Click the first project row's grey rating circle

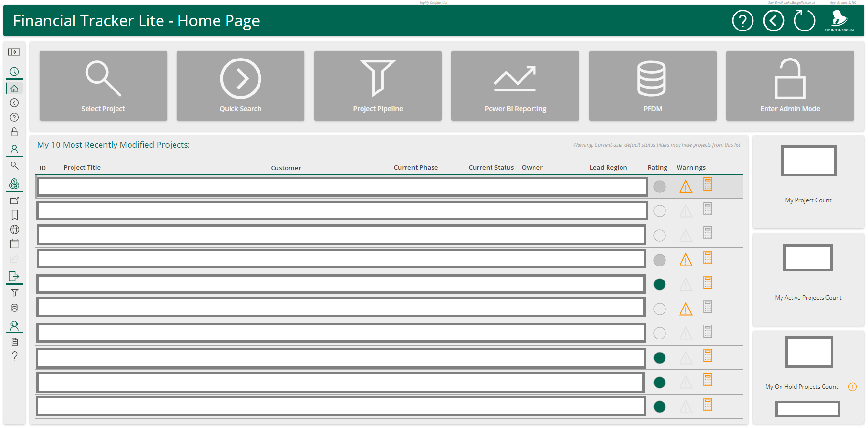(659, 187)
